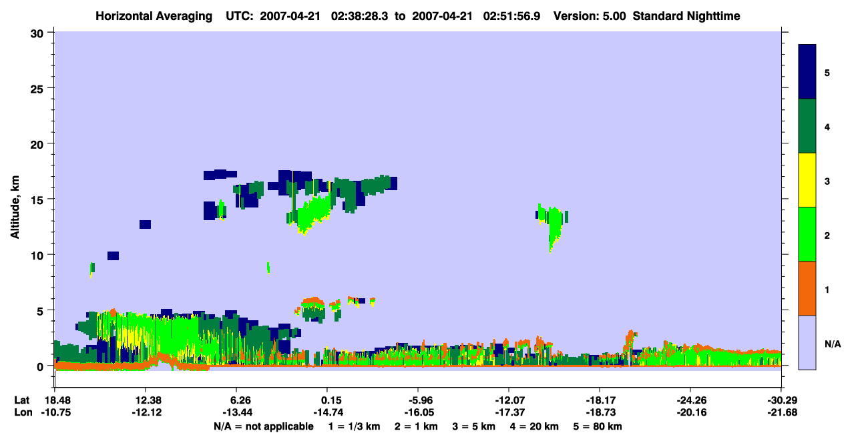Select the lavender N/A color swatch

click(807, 342)
